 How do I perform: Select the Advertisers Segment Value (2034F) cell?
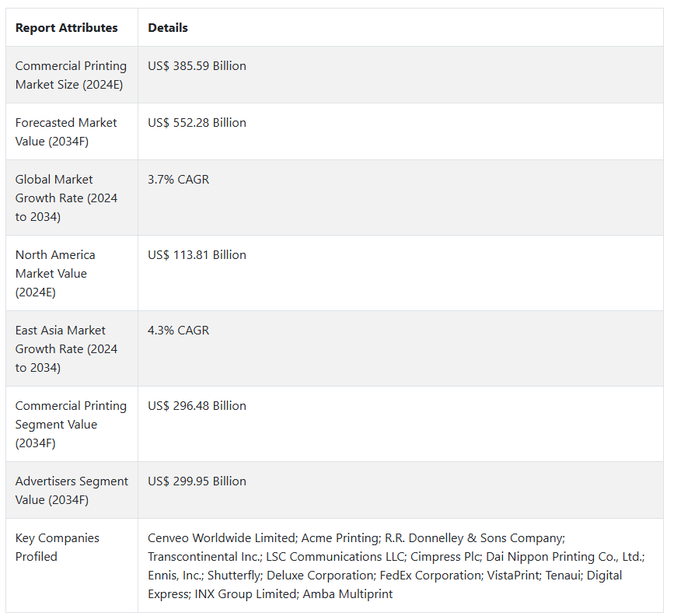72,491
